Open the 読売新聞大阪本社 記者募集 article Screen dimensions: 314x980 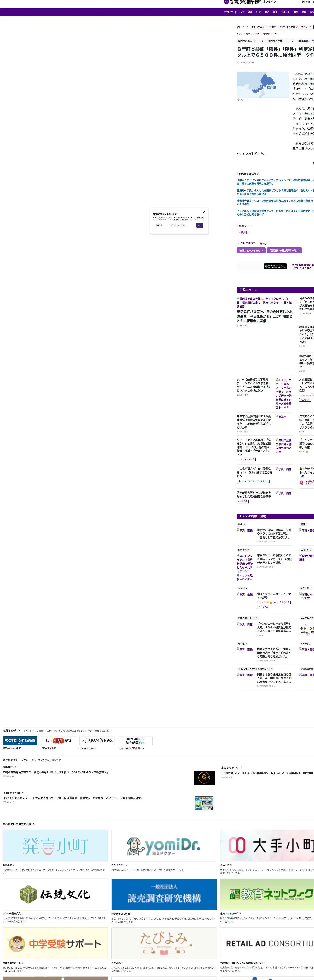coord(254,495)
